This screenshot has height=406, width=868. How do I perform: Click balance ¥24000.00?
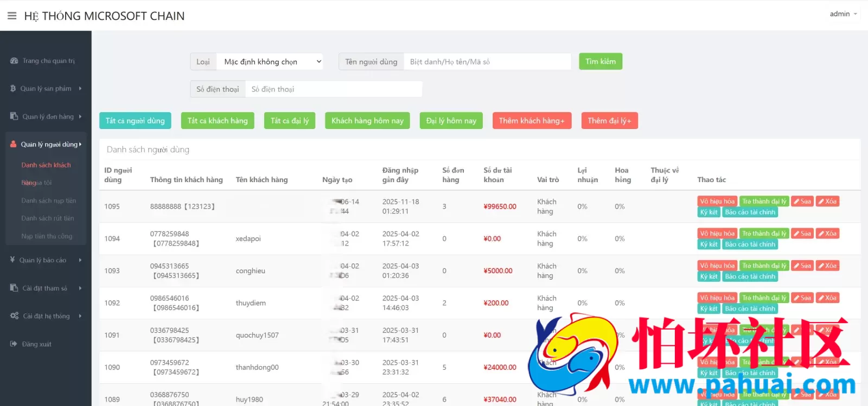[500, 367]
